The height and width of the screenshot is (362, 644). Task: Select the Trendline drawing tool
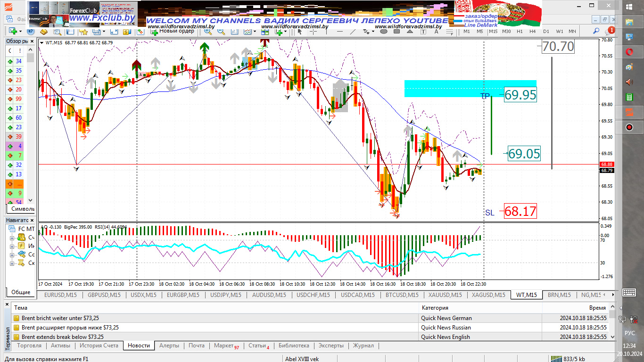[x=353, y=32]
